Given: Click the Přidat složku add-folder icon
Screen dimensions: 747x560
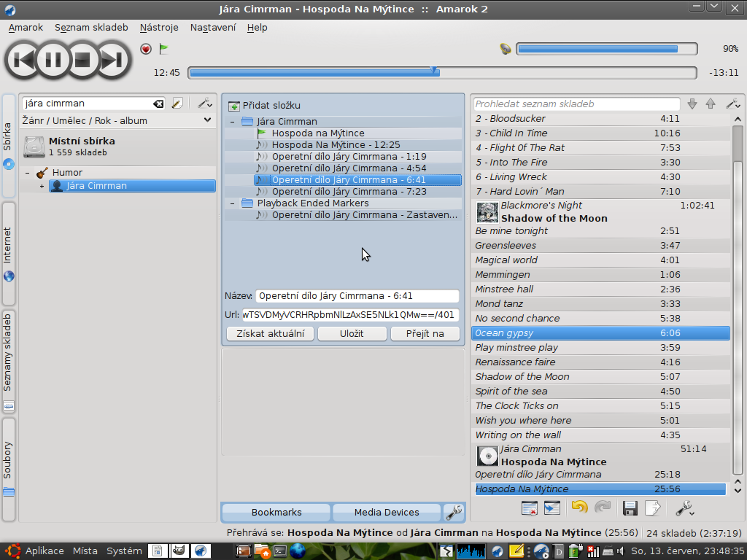Looking at the screenshot, I should pyautogui.click(x=234, y=106).
